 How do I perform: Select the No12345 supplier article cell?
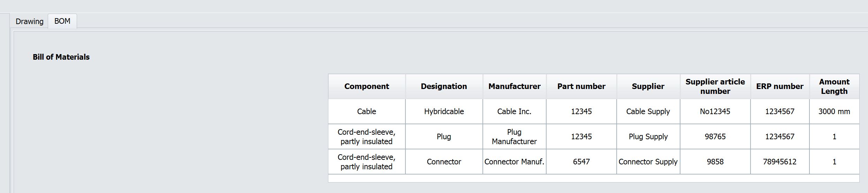[715, 111]
